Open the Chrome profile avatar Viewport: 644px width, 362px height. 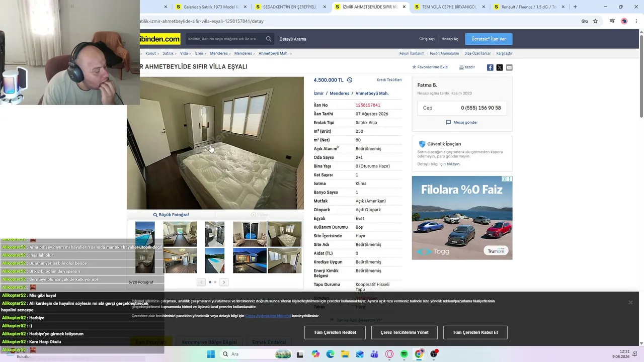point(624,21)
